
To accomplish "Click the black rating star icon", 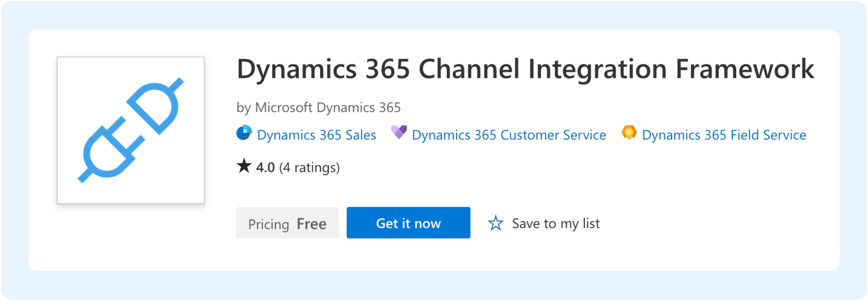I will pyautogui.click(x=244, y=166).
